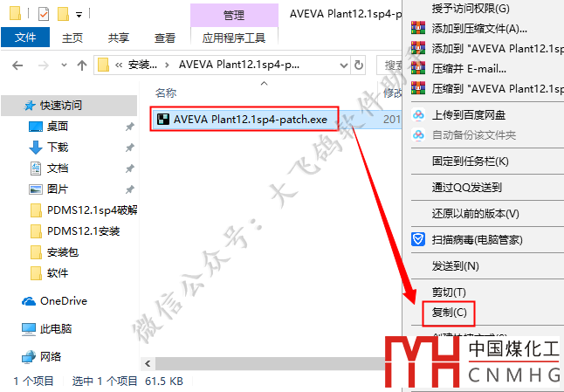This screenshot has width=564, height=392.
Task: Switch to the 主页 ribbon tab
Action: (72, 38)
